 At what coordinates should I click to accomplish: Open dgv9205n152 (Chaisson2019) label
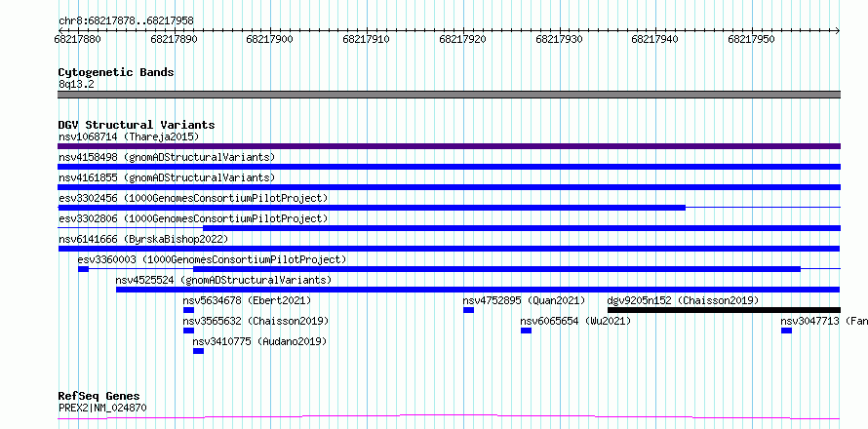683,300
